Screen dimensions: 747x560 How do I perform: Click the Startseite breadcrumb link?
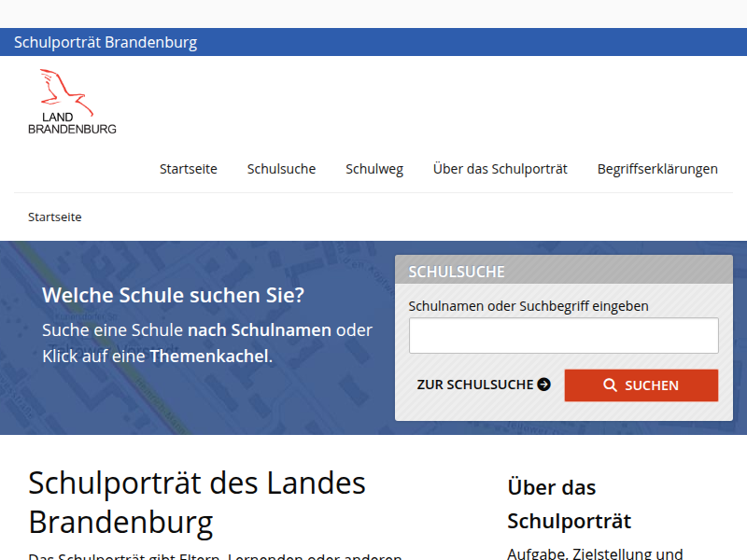tap(55, 217)
